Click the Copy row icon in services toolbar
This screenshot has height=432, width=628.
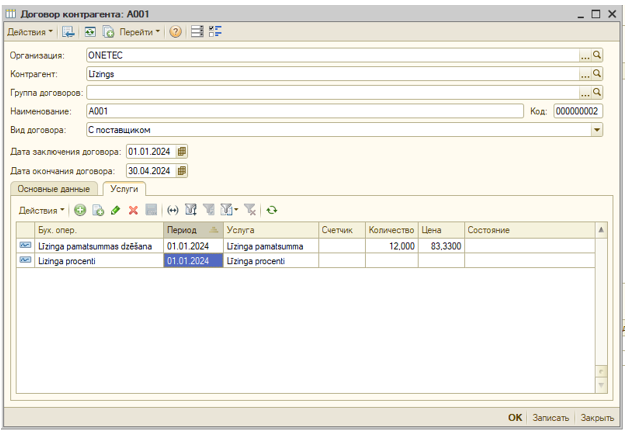(98, 210)
